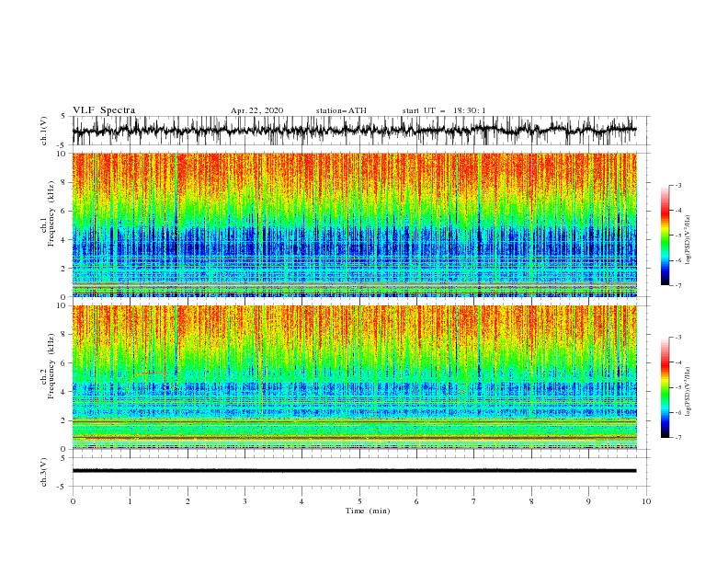Click the 'start UT = 18:30:1' label
This screenshot has width=728, height=563.
[444, 110]
